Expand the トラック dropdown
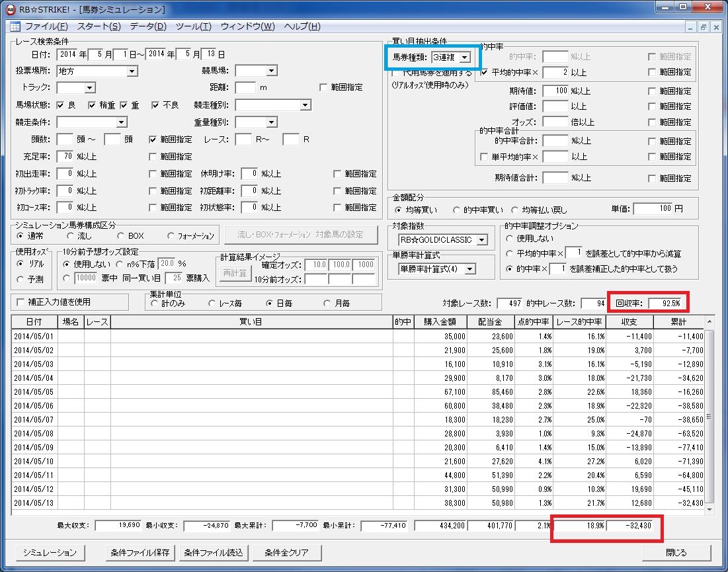Image resolution: width=728 pixels, height=572 pixels. pyautogui.click(x=90, y=87)
